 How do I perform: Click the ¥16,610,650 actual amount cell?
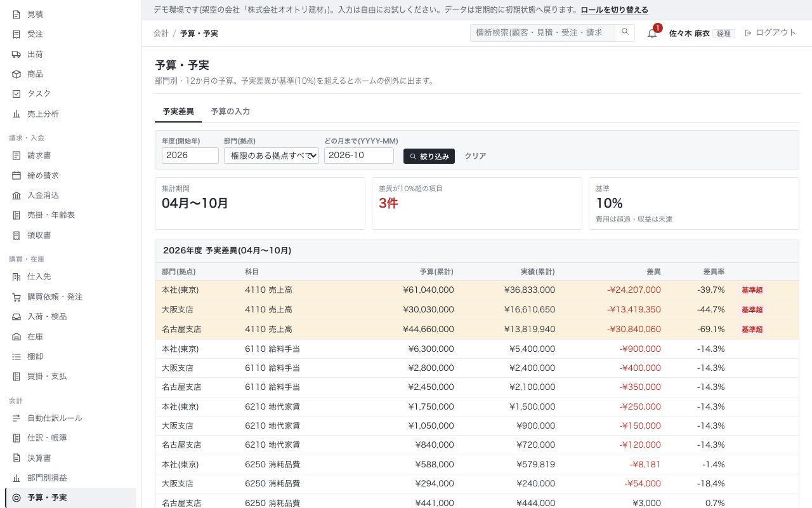coord(530,310)
